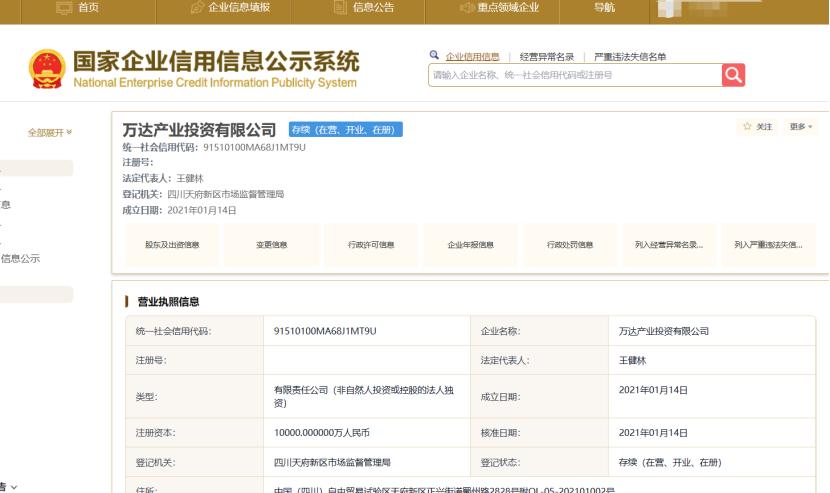
Task: Select the 严重违法失信名单 search category
Action: tap(630, 57)
